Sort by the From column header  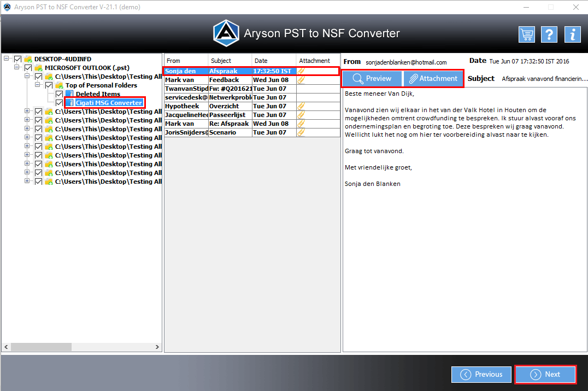(186, 60)
